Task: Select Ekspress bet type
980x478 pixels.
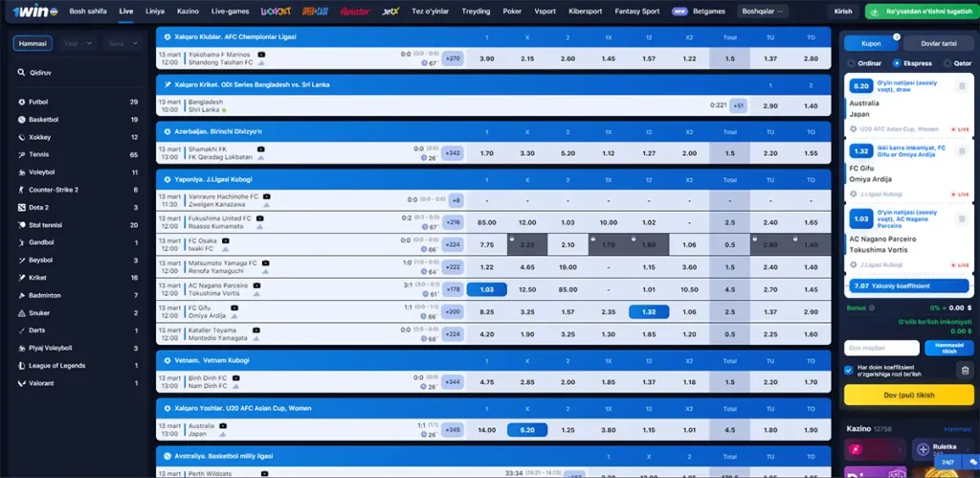Action: (912, 63)
